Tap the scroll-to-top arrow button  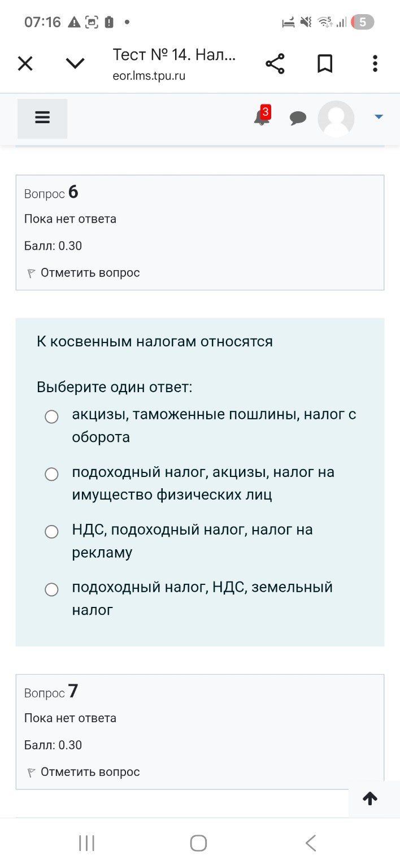pyautogui.click(x=370, y=798)
